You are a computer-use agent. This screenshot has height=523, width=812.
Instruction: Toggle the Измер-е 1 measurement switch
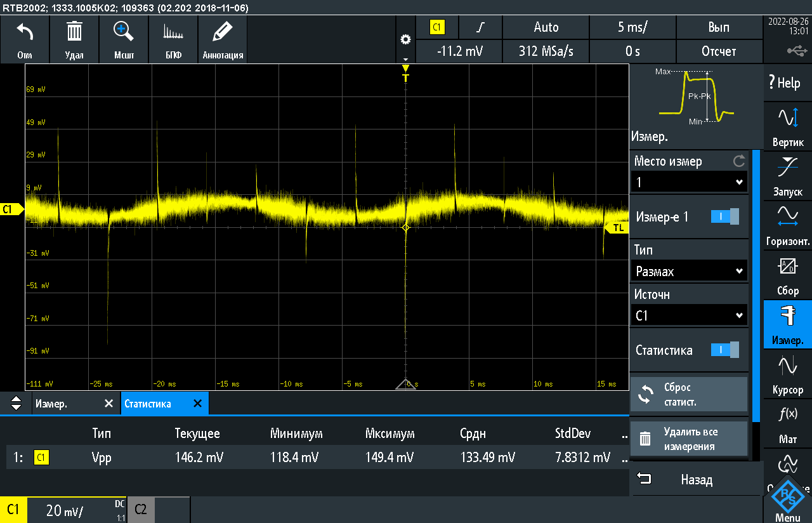coord(724,217)
